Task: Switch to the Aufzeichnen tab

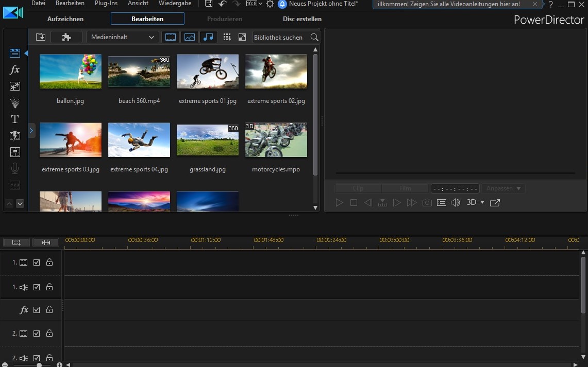Action: (x=65, y=19)
